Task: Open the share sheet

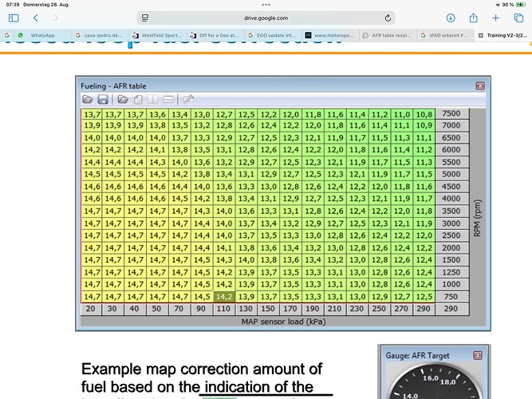Action: point(473,18)
